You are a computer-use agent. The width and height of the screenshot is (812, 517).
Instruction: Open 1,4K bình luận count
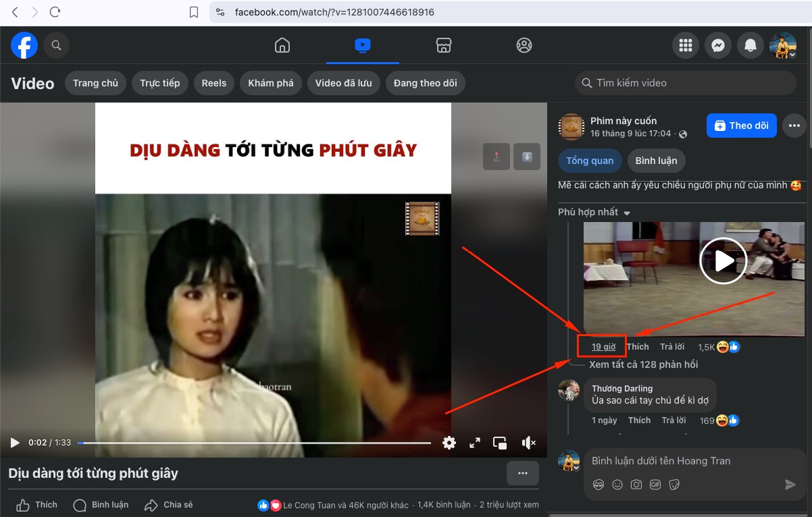point(444,505)
